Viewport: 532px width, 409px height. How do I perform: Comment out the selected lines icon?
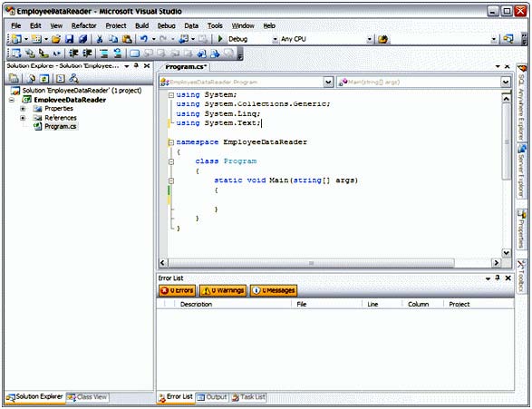click(104, 54)
